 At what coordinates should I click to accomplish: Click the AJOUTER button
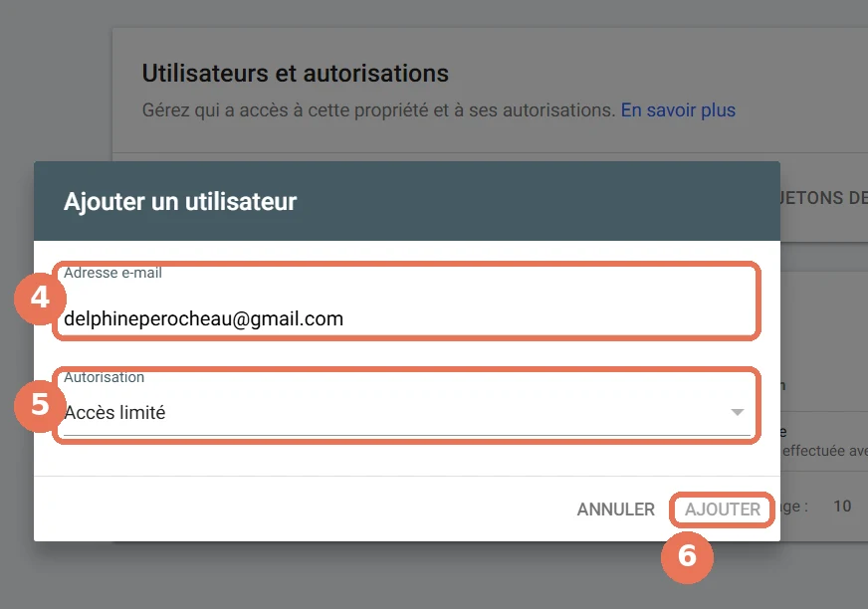723,509
